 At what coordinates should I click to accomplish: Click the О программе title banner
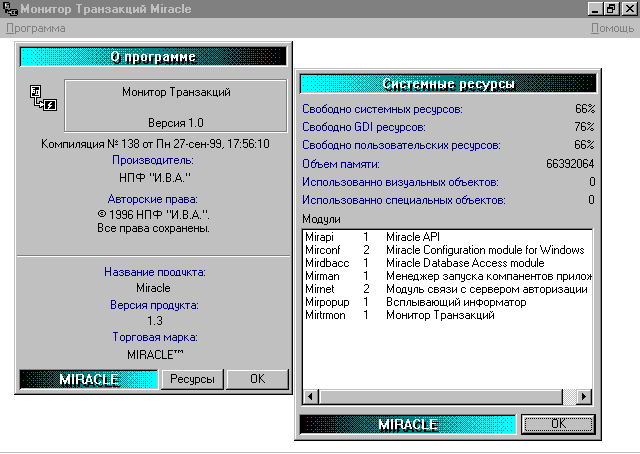click(153, 56)
